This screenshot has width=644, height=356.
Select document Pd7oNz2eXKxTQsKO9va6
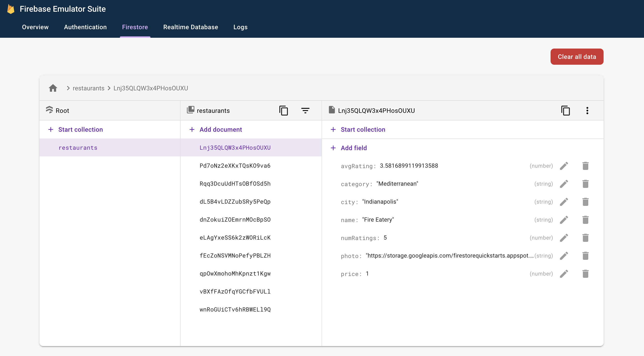(x=235, y=166)
